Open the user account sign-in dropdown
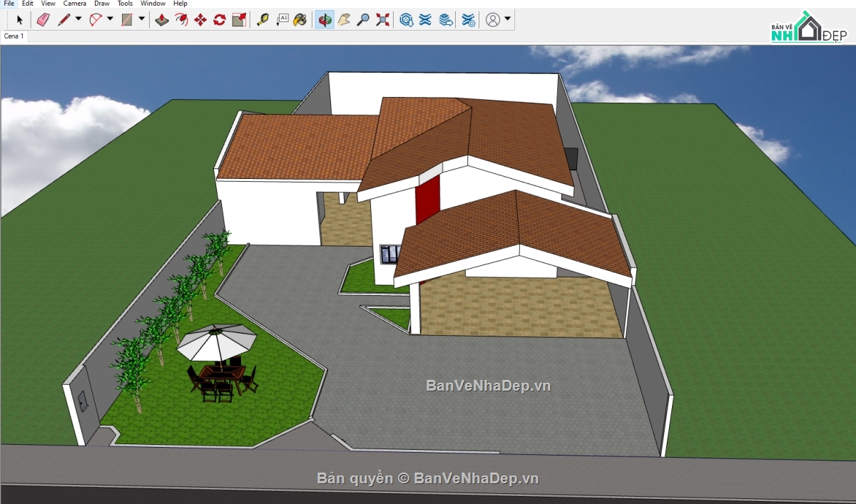856x504 pixels. (507, 19)
